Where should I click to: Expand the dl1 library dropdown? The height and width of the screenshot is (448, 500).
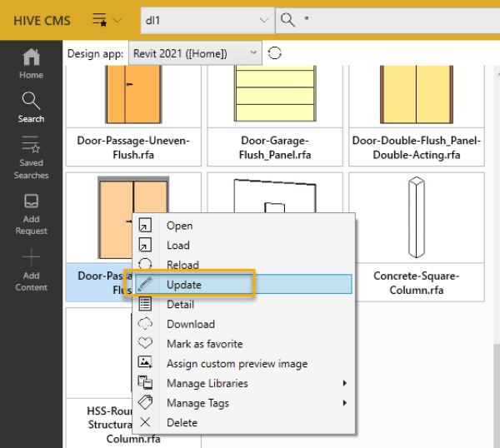coord(263,19)
